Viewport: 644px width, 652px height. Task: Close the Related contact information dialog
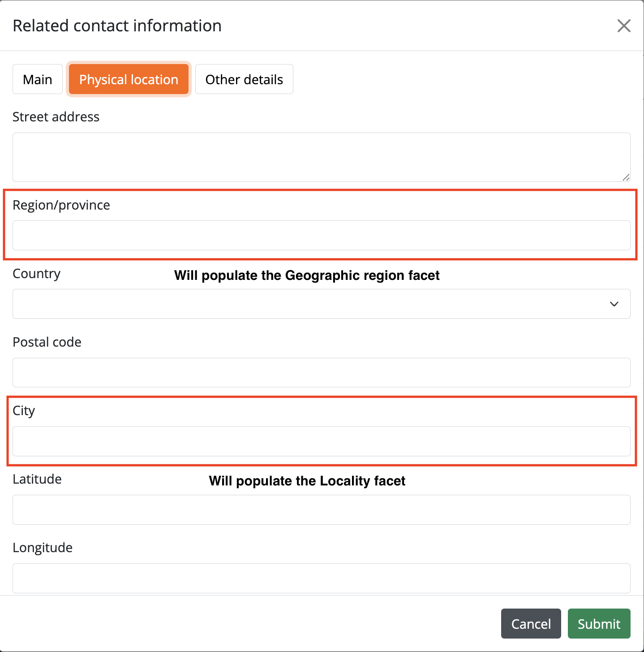click(x=623, y=26)
